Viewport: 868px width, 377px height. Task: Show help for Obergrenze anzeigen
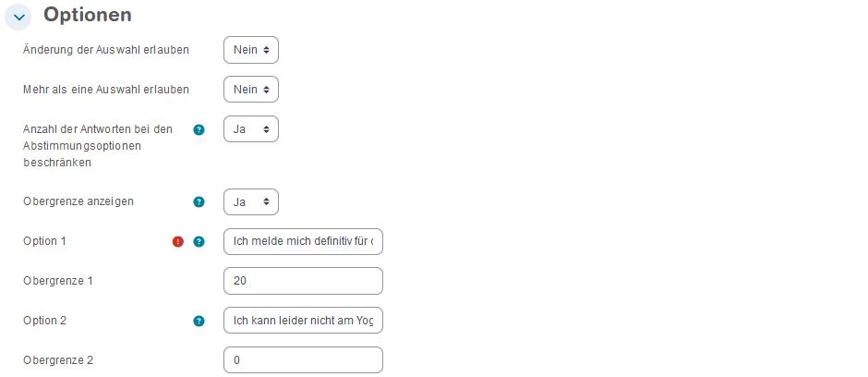point(199,201)
